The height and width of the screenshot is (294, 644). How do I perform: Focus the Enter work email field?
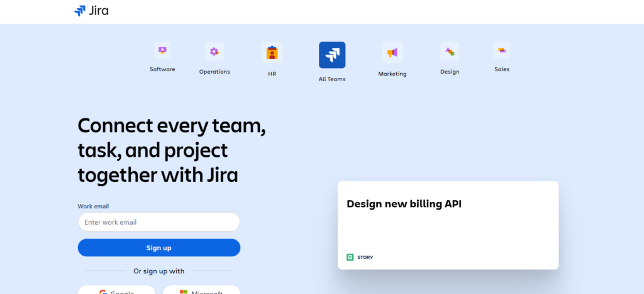pyautogui.click(x=159, y=222)
